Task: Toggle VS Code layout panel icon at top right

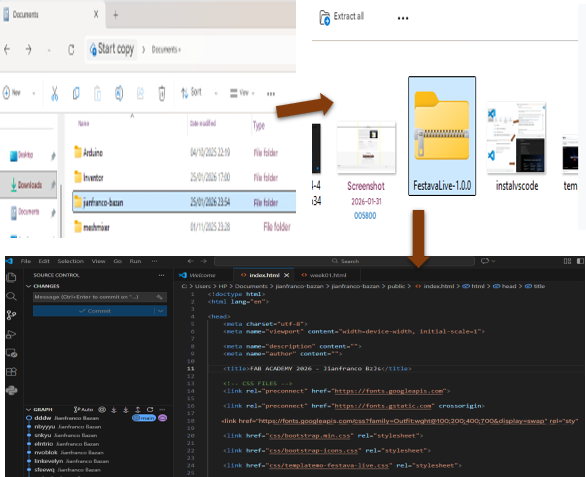Action: point(567,261)
